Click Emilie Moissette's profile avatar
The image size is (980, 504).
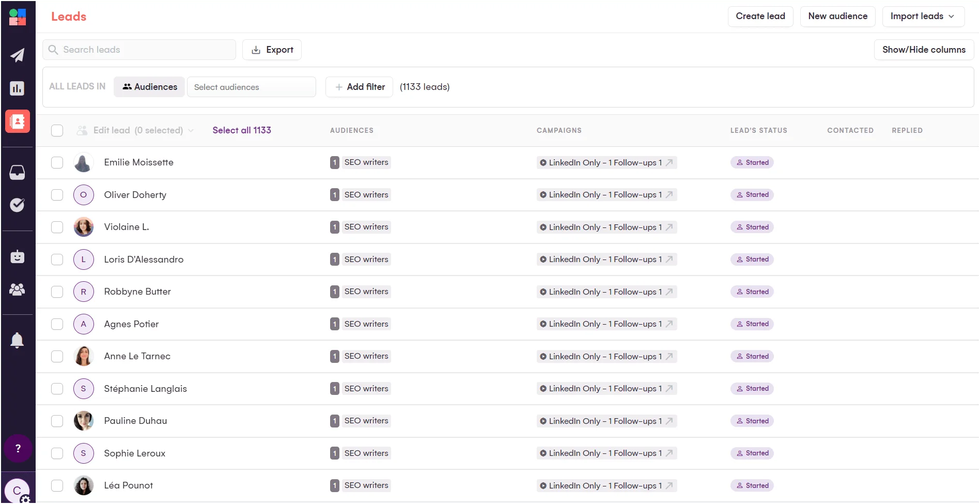(x=83, y=162)
